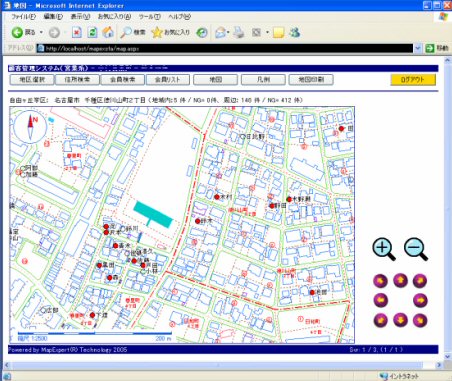Viewport: 452px width, 381px height.
Task: Refresh the page in IE toolbar
Action: click(92, 32)
